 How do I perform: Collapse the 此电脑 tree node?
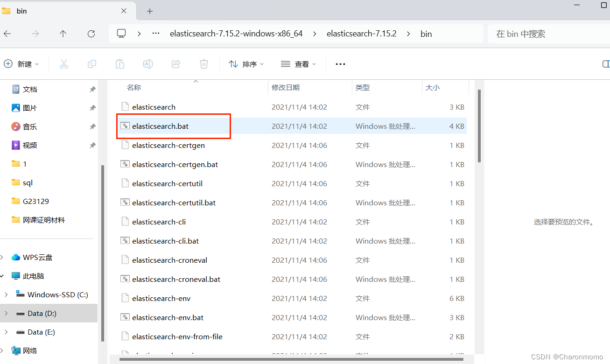pyautogui.click(x=2, y=276)
